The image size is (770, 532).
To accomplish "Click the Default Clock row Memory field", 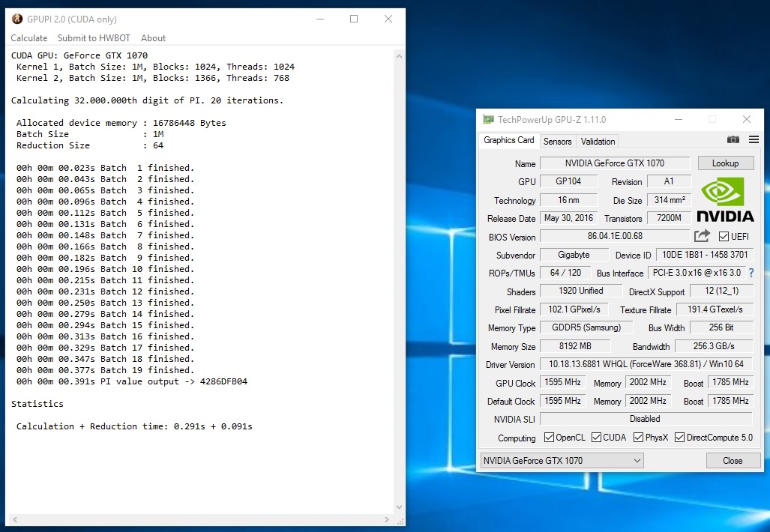I will pyautogui.click(x=648, y=400).
